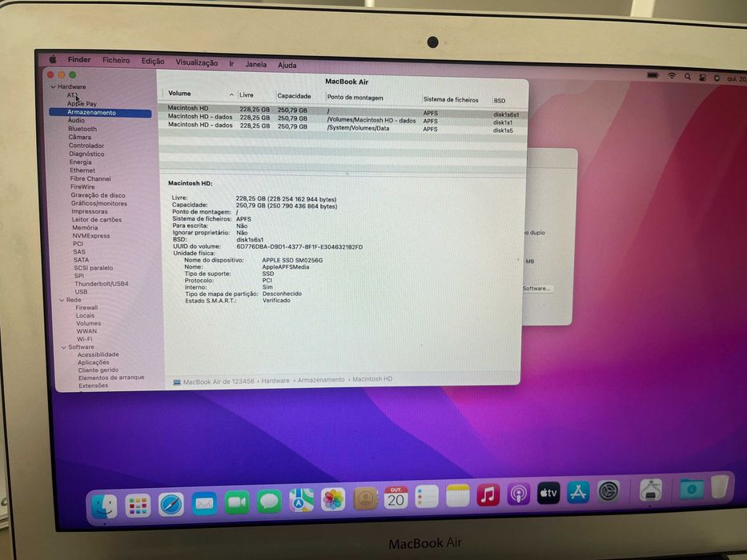Open Calendar showing 20 in Dock

pyautogui.click(x=396, y=498)
